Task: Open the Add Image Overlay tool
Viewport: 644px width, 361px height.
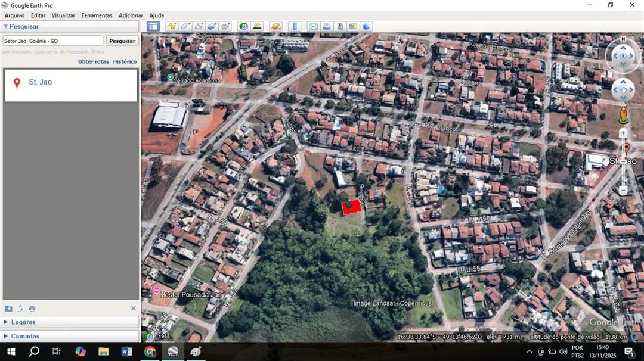Action: 212,26
